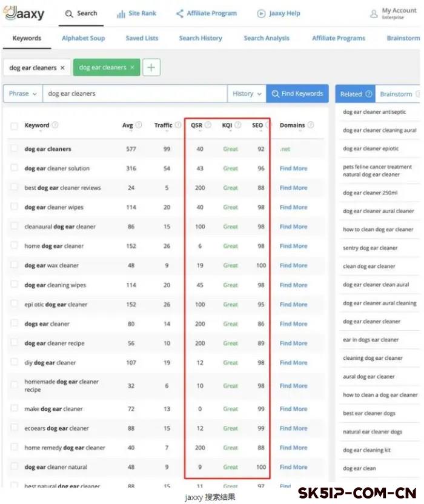Check the 'dog ear cleaners' row checkbox
The image size is (424, 504).
click(x=14, y=148)
